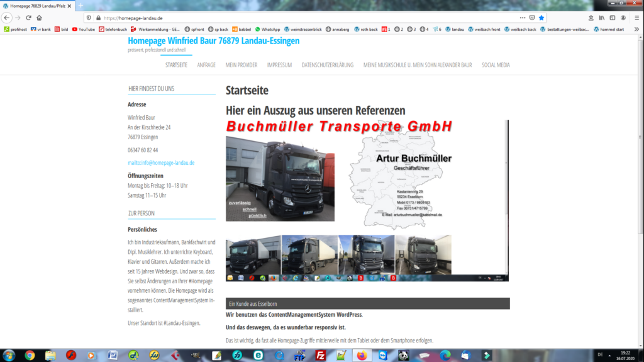Open the spfront bookmark
The height and width of the screenshot is (362, 644).
(x=194, y=29)
